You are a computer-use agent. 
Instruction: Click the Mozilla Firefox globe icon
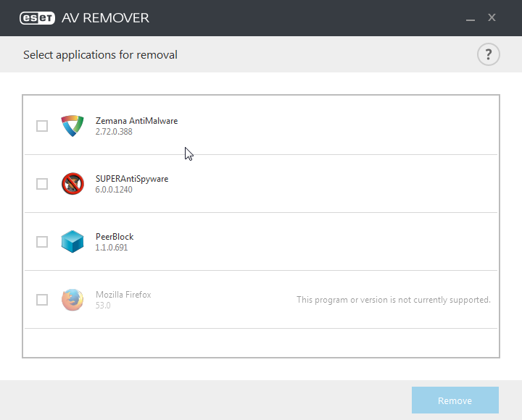point(72,300)
